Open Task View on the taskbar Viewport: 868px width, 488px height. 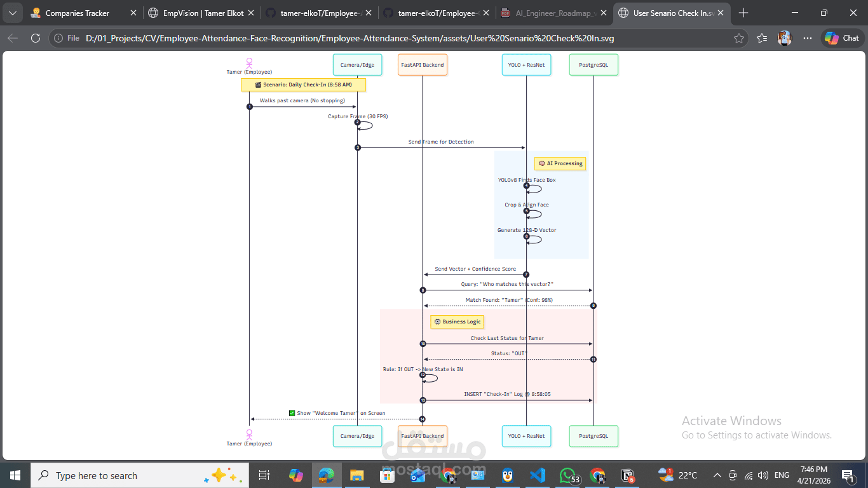coord(264,475)
